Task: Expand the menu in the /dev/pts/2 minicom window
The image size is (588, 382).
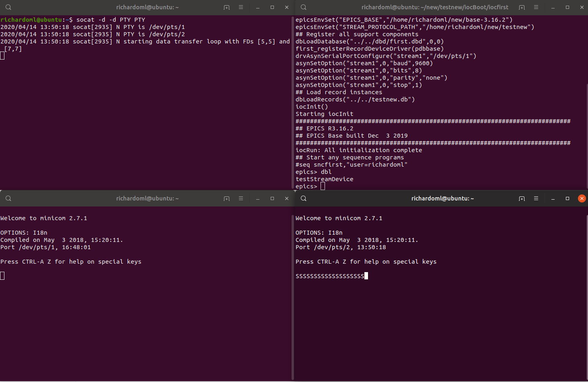Action: pyautogui.click(x=536, y=198)
